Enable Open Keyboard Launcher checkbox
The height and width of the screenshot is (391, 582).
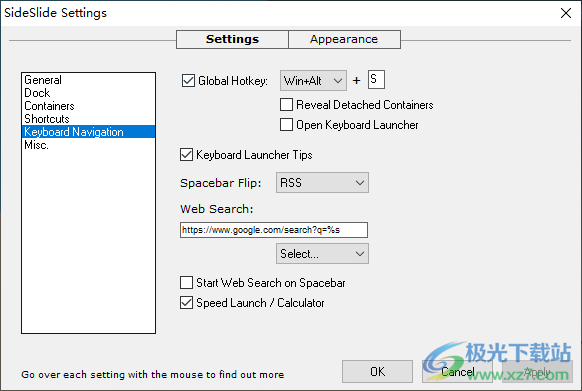(x=286, y=125)
